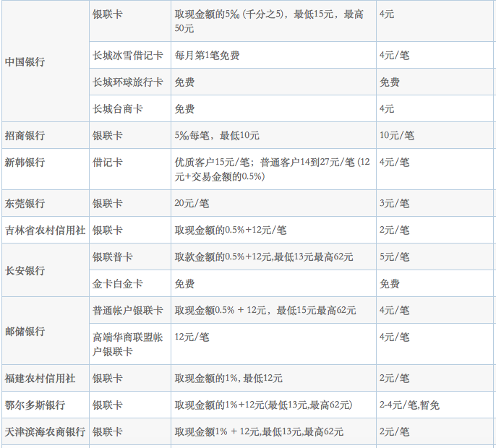Click 4元/笔 in the 普通帐户银联卡 row
This screenshot has width=496, height=448.
(x=394, y=311)
